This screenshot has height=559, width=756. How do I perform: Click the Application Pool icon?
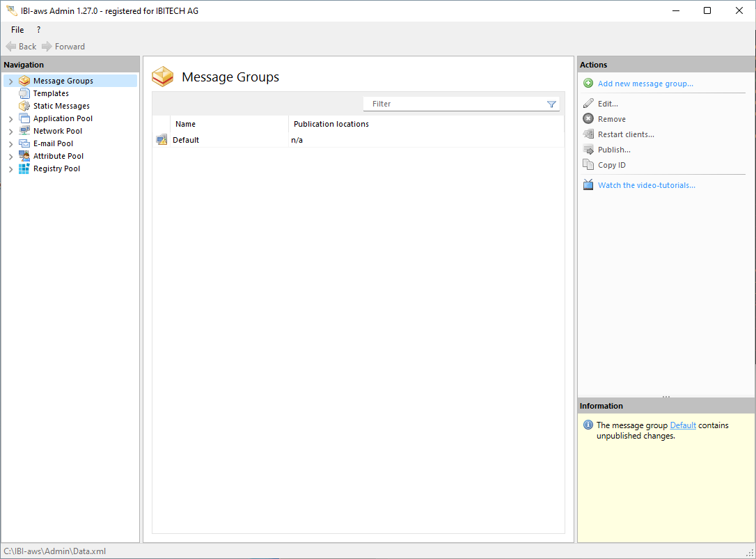24,118
